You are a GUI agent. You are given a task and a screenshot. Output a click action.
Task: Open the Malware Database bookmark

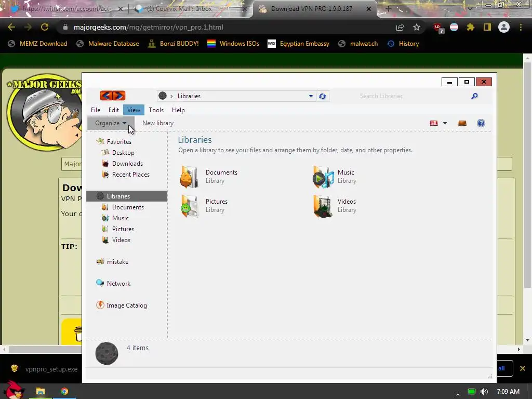tap(108, 44)
